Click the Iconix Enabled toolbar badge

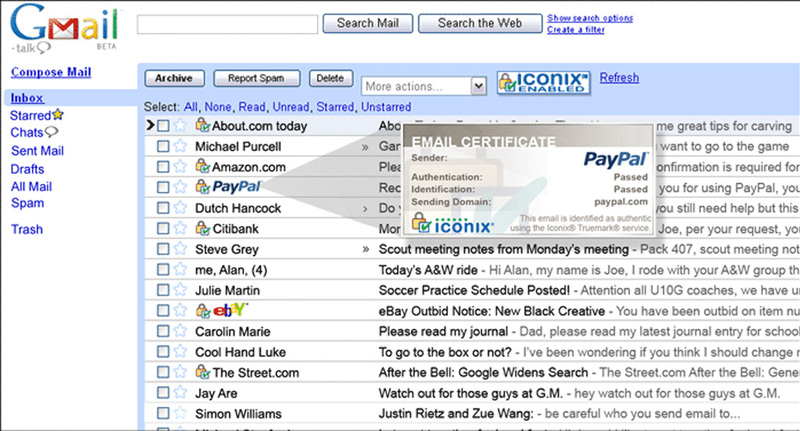tap(544, 83)
